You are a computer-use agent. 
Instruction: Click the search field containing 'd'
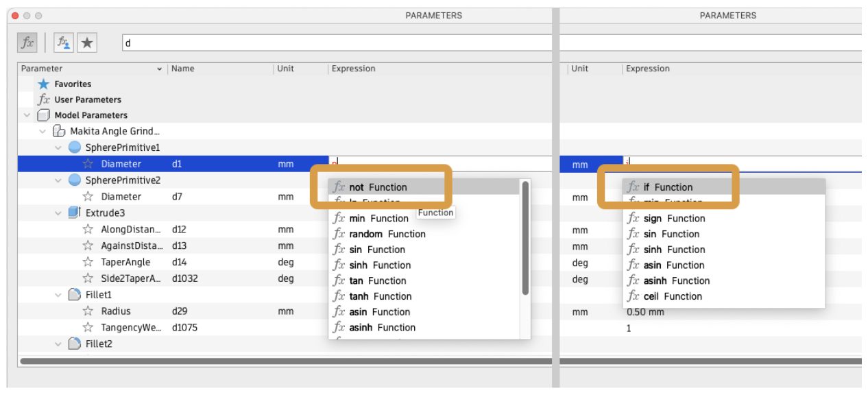337,43
